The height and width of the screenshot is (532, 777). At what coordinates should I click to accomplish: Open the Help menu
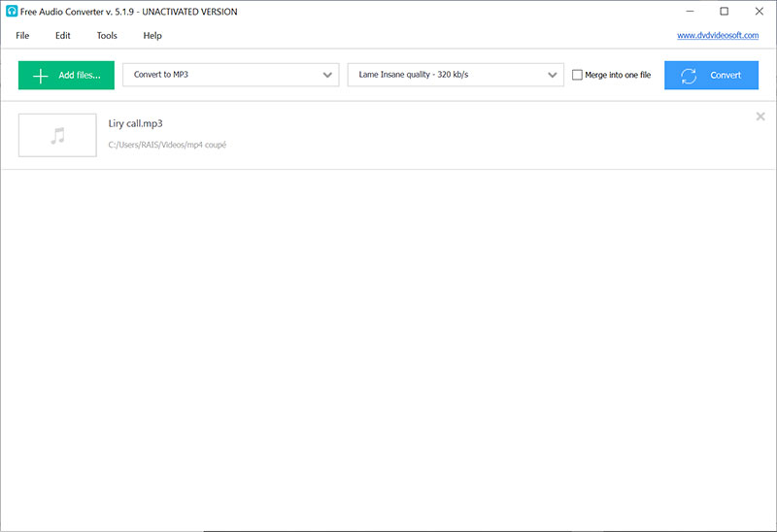pyautogui.click(x=152, y=36)
